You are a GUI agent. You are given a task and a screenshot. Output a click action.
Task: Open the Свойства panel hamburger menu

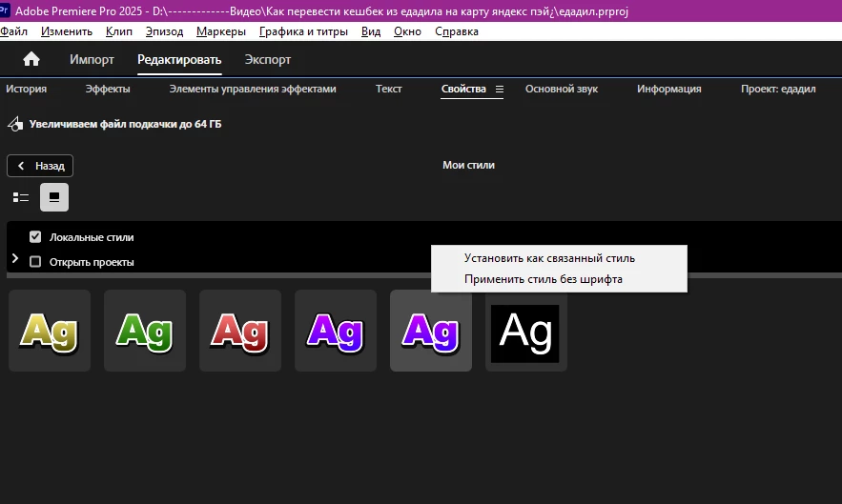point(500,90)
